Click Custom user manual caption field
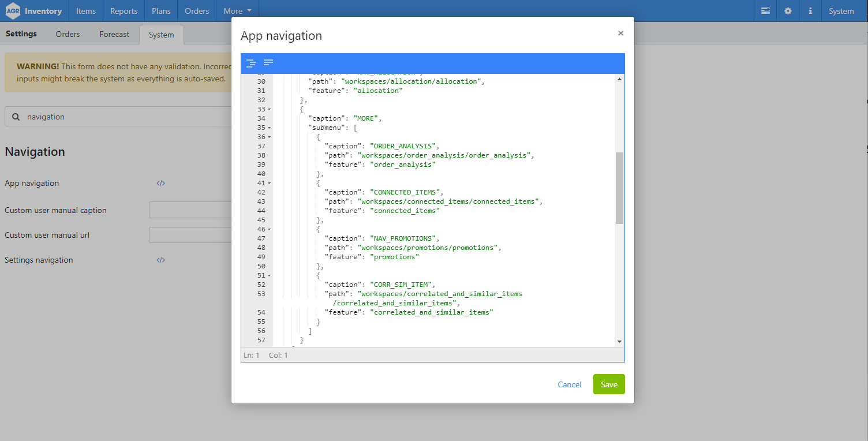The height and width of the screenshot is (441, 868). point(190,210)
